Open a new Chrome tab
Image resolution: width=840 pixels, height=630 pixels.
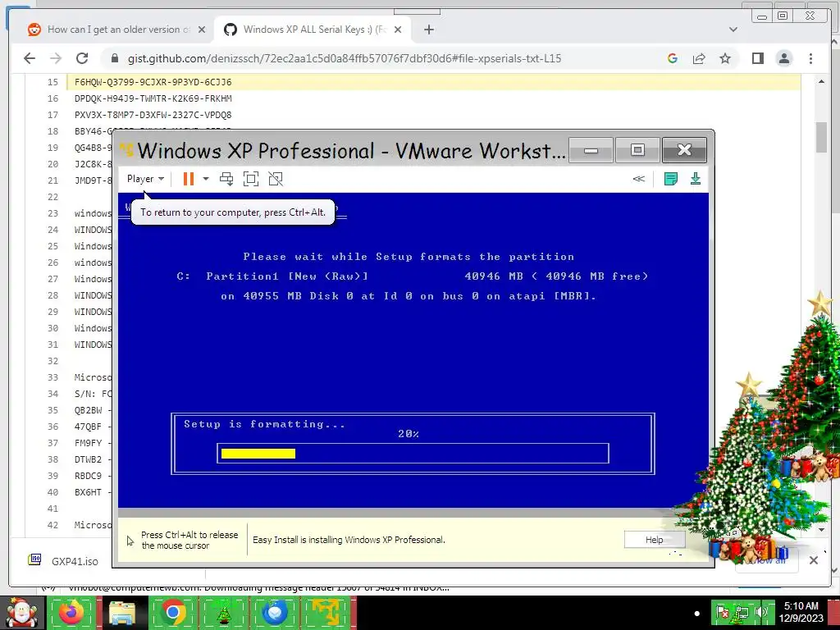428,30
